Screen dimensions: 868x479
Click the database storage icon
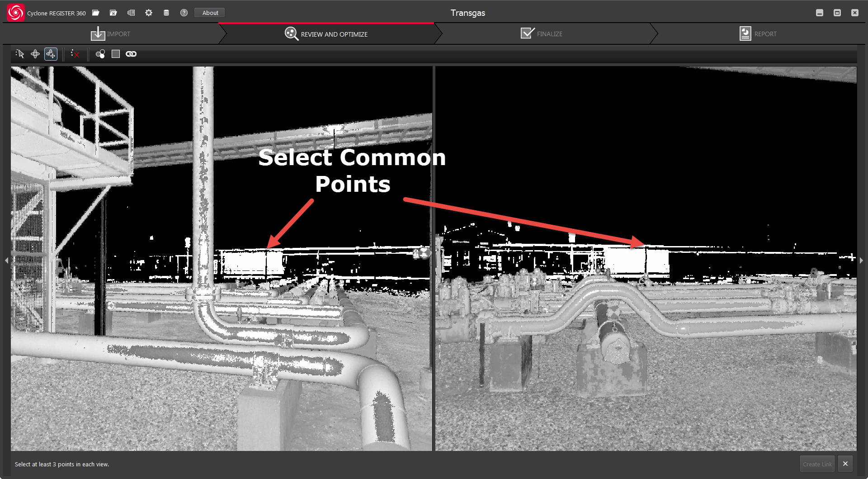(166, 13)
